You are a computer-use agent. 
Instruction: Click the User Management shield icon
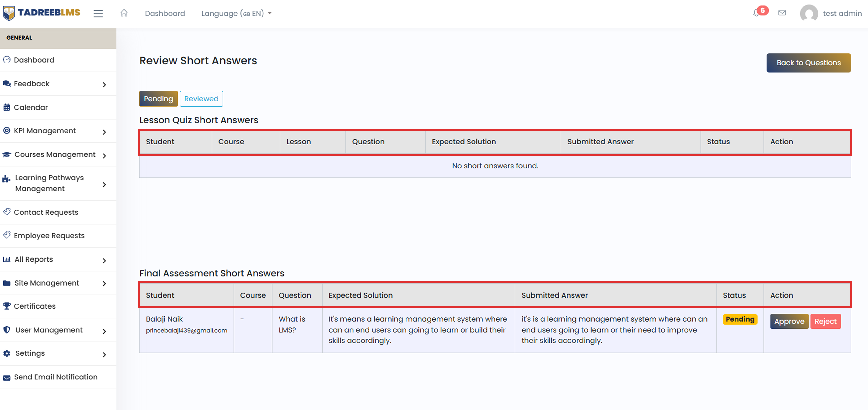click(x=7, y=329)
